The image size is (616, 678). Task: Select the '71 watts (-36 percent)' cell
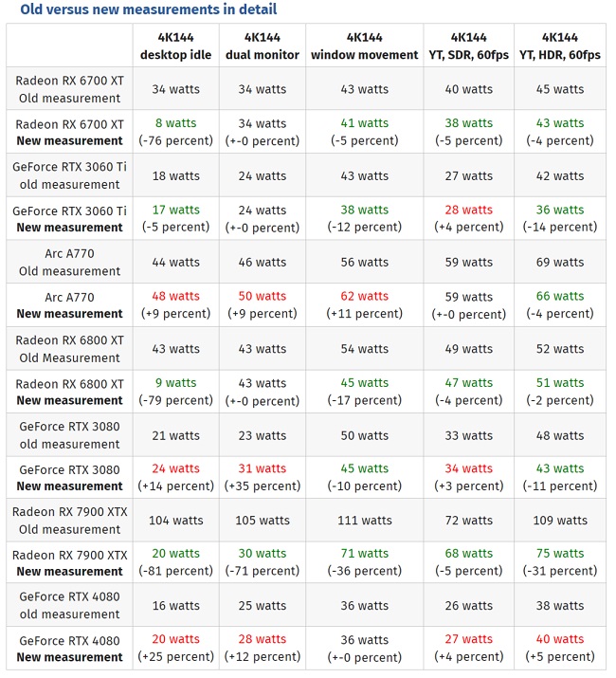[364, 562]
